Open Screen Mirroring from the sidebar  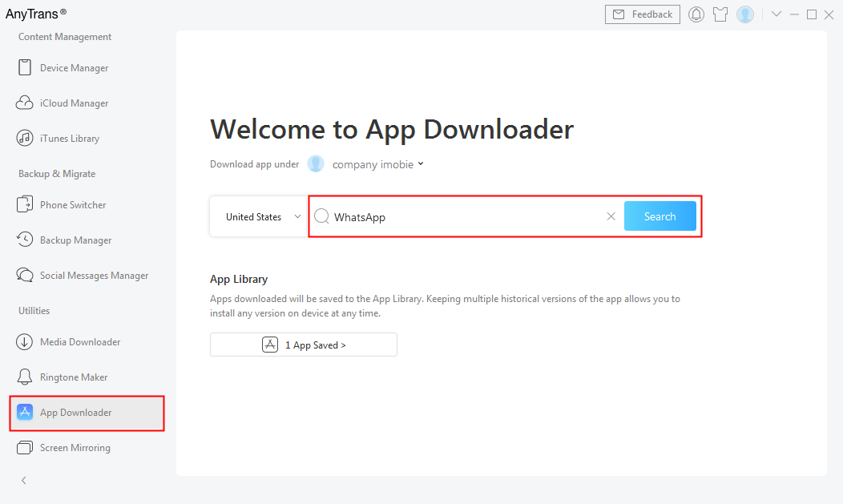click(x=75, y=448)
